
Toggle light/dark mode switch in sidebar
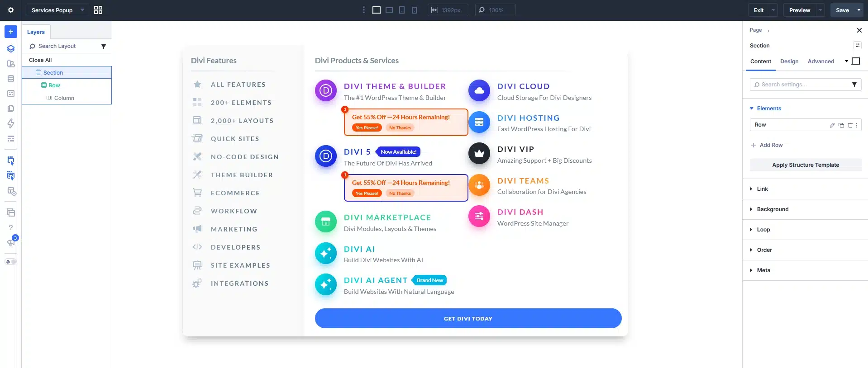(11, 262)
